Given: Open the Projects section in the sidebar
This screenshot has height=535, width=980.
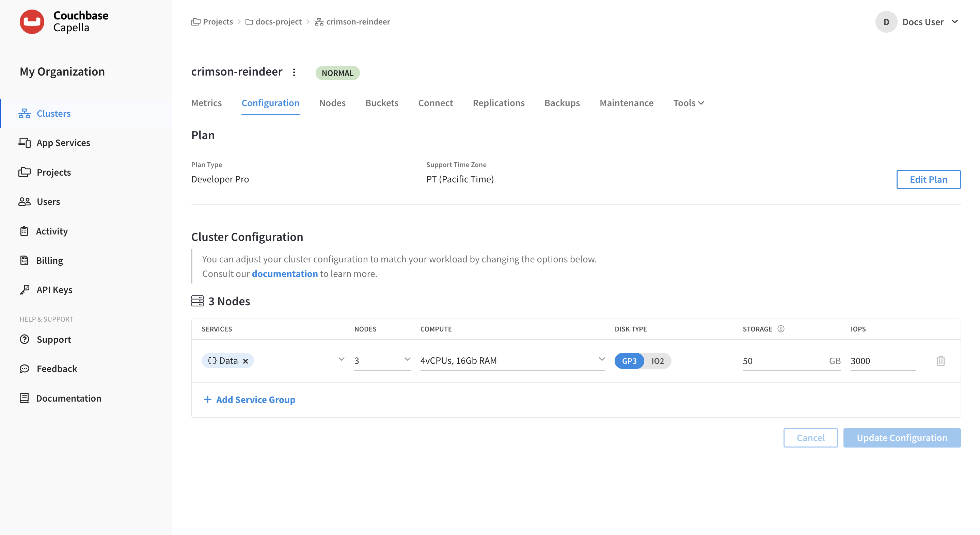Looking at the screenshot, I should (x=54, y=172).
